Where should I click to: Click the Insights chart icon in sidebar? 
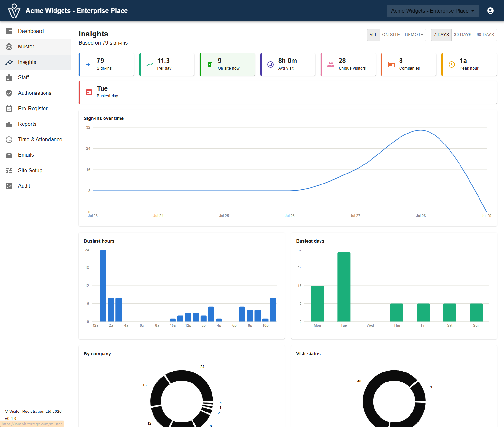(x=9, y=62)
